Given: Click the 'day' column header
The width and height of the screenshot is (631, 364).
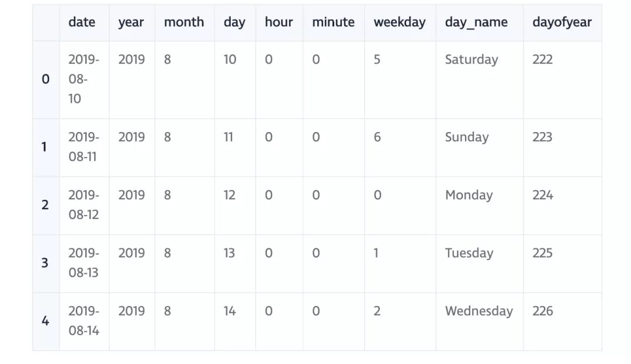Looking at the screenshot, I should (234, 22).
